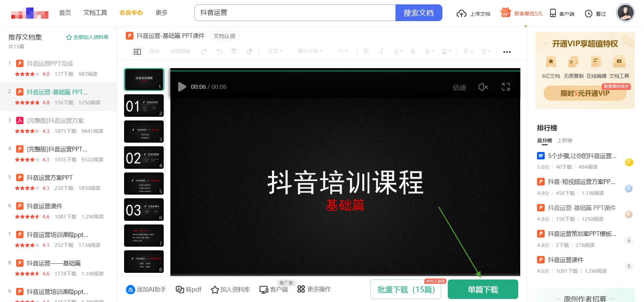Click the PPT icon beside the document title
Image resolution: width=644 pixels, height=302 pixels.
click(129, 36)
